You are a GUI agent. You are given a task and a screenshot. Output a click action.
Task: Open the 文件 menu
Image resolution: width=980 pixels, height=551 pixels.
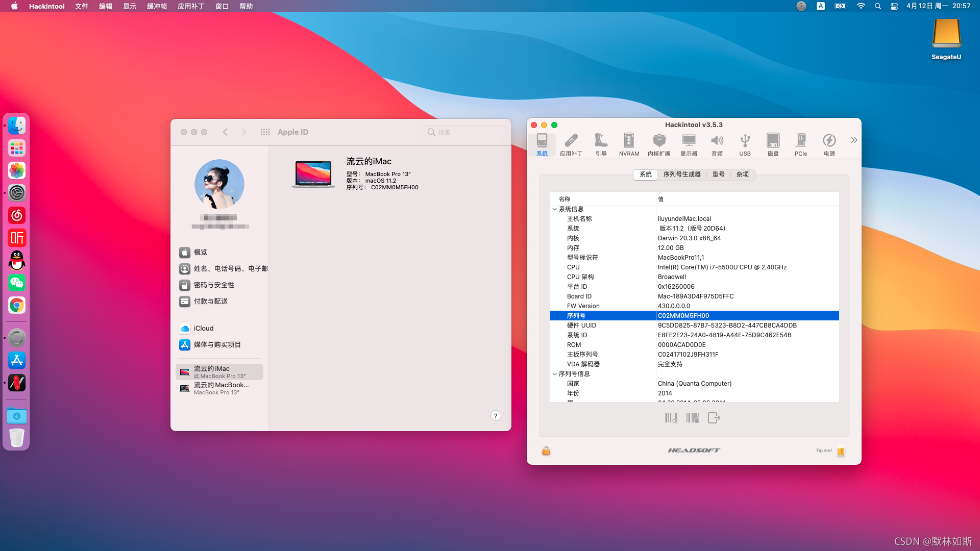coord(82,6)
